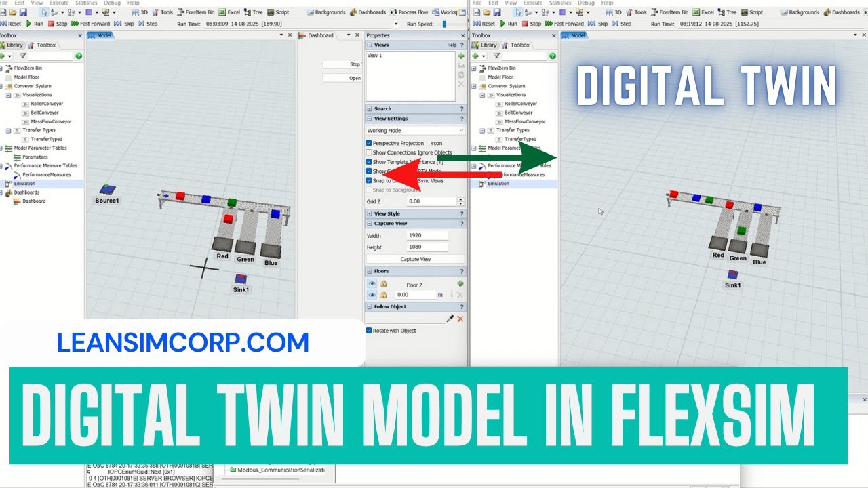Click the red X in Follow Object
Image resolution: width=868 pixels, height=488 pixels.
tap(460, 319)
